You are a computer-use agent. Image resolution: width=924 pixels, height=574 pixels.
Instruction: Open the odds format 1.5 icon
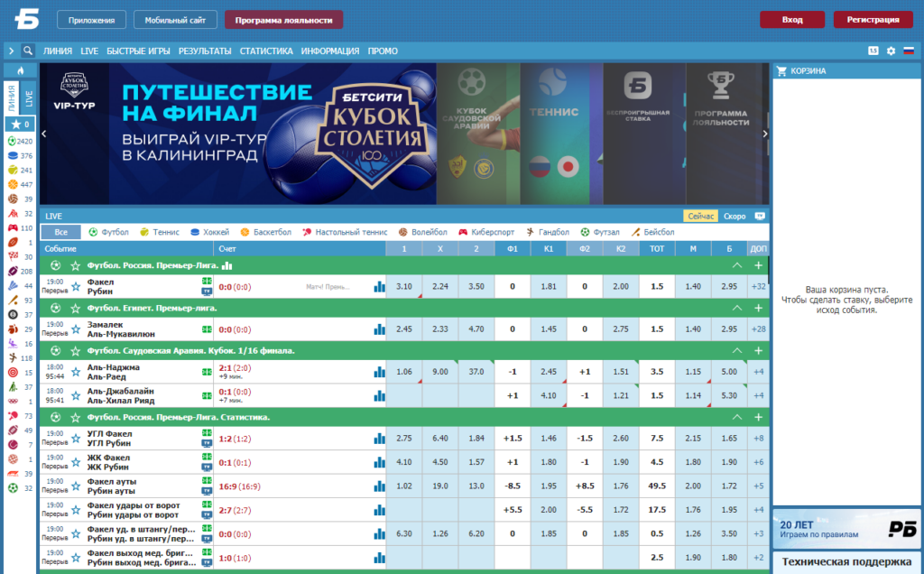pyautogui.click(x=873, y=51)
